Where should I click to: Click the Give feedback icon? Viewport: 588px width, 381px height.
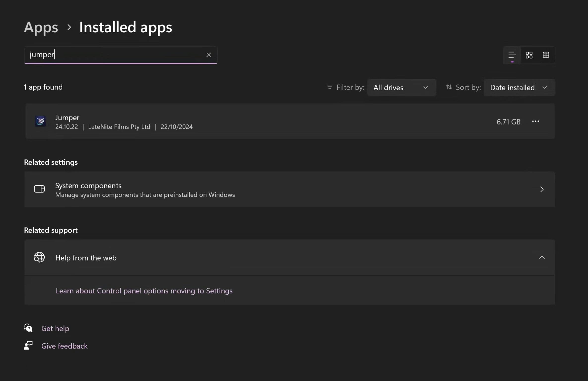pyautogui.click(x=28, y=346)
